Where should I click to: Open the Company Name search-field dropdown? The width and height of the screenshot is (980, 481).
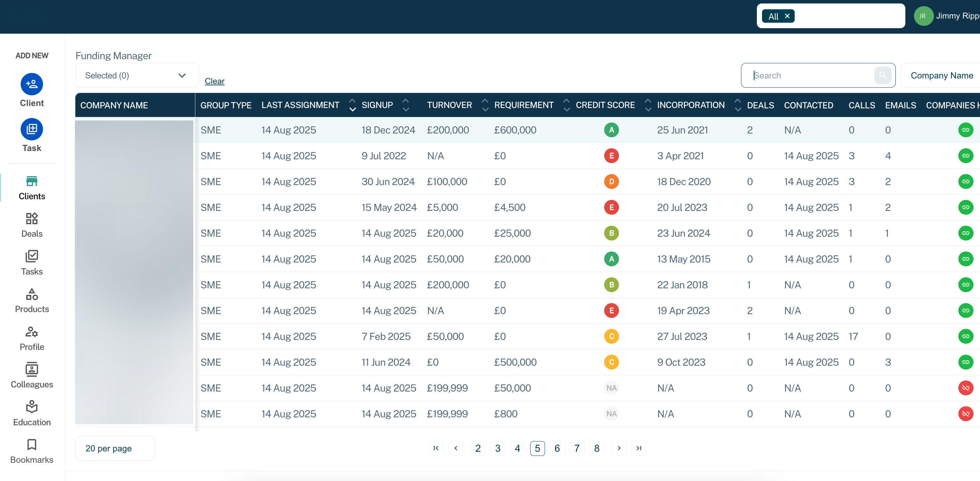(x=941, y=75)
